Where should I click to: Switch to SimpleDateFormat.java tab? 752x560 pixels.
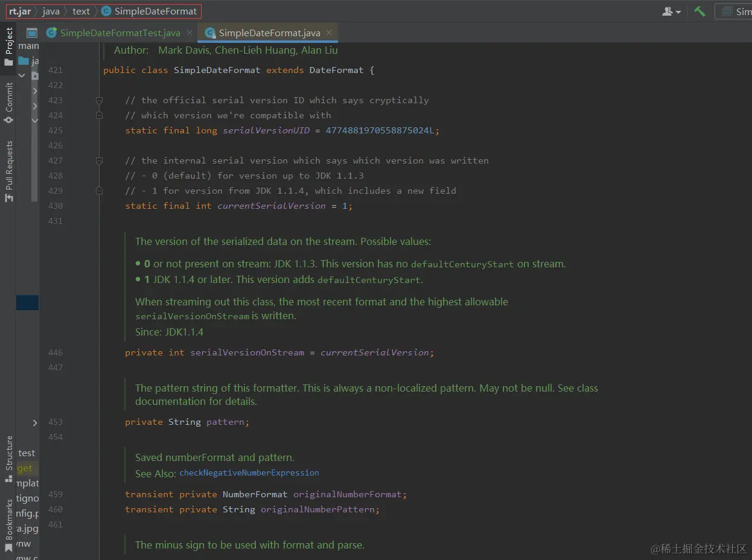(x=269, y=33)
